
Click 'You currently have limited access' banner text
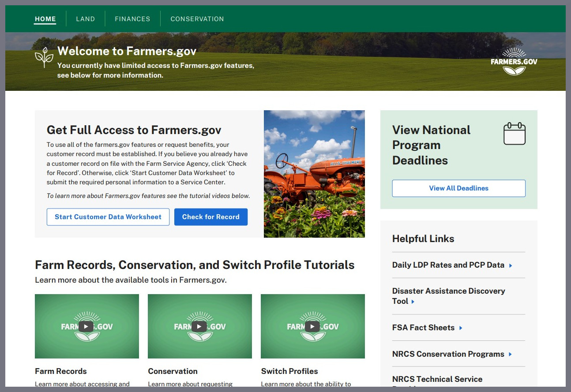pos(156,71)
